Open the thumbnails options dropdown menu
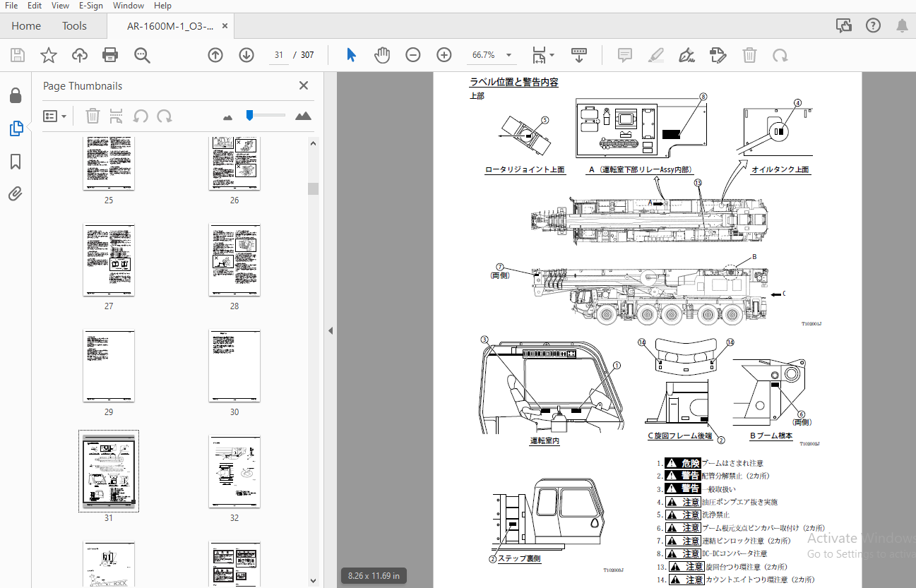The image size is (916, 588). 55,116
